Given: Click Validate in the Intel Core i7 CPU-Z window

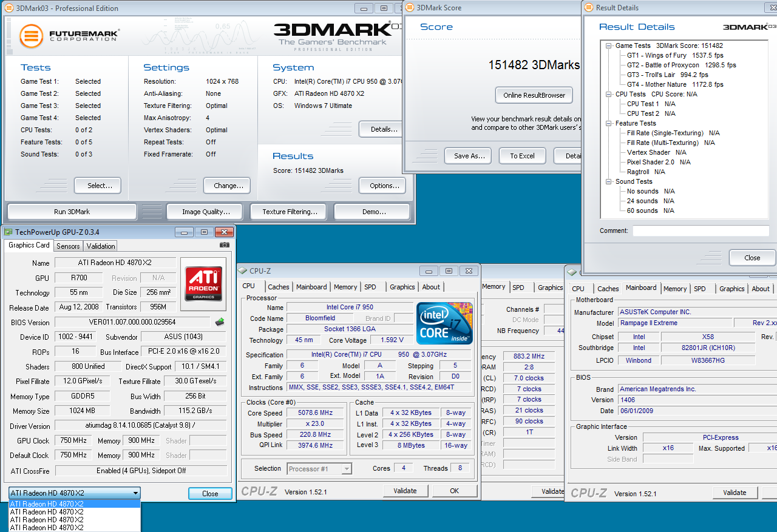Looking at the screenshot, I should click(405, 491).
